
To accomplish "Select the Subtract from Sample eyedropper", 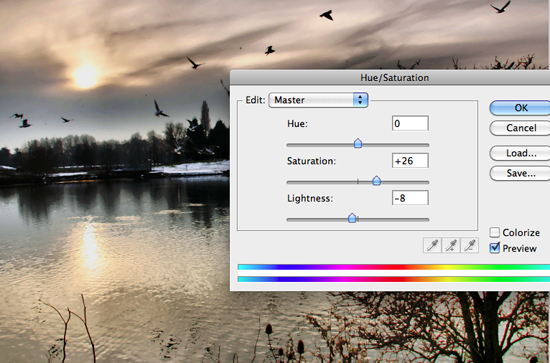I will click(x=470, y=245).
